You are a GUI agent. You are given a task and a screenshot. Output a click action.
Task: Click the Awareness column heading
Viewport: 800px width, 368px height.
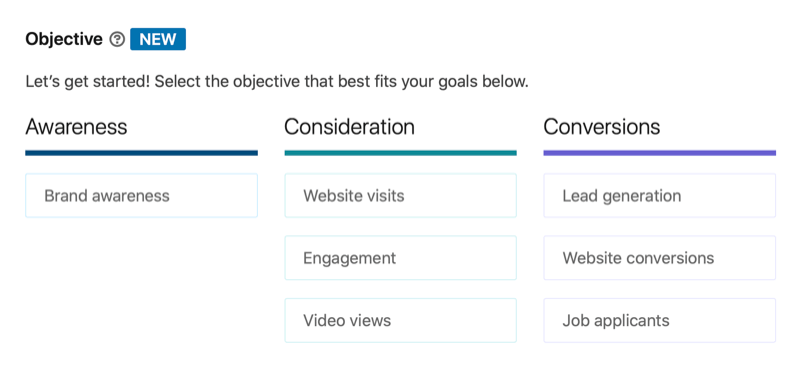coord(76,127)
